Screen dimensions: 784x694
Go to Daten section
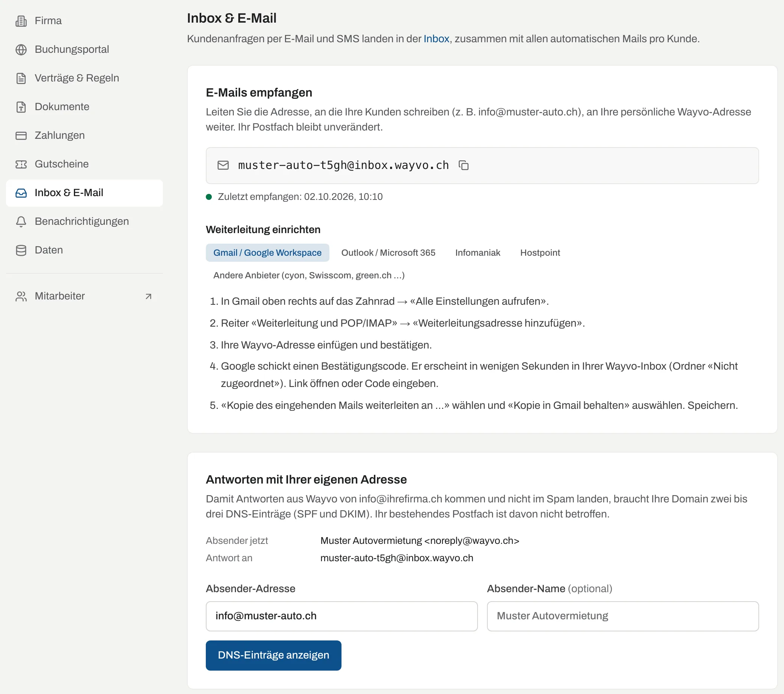(x=84, y=250)
